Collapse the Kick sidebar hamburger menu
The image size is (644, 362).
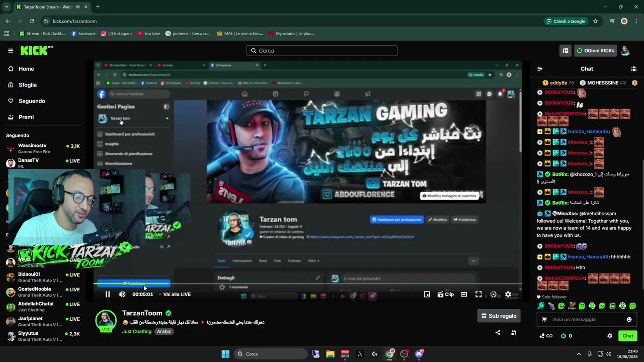pos(11,51)
